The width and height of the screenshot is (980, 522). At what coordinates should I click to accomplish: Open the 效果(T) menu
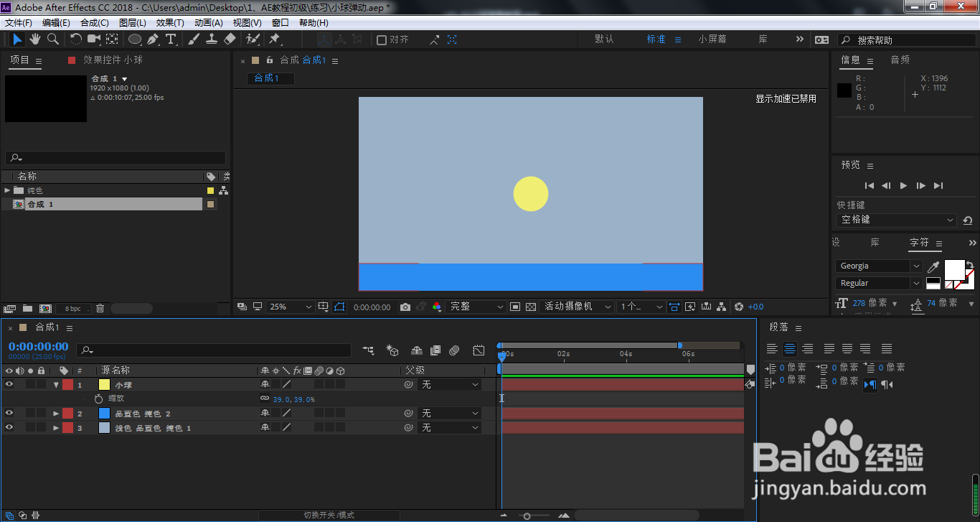tap(170, 23)
